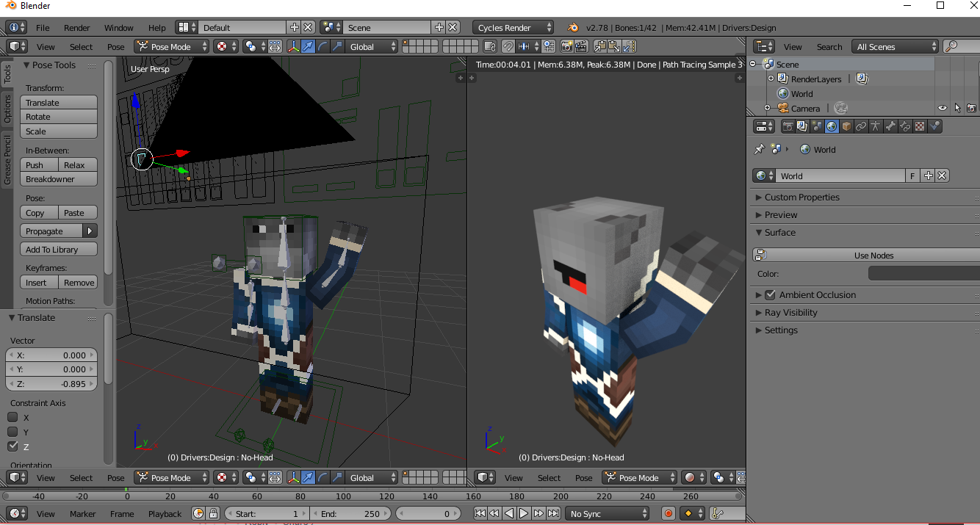The height and width of the screenshot is (525, 980).
Task: Toggle the 3D manipulator axes icon in top header
Action: coord(294,46)
